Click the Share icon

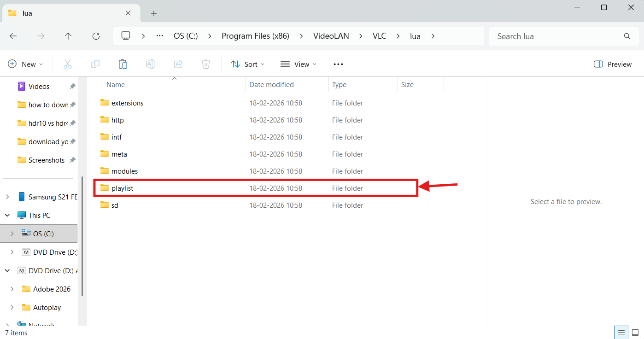pyautogui.click(x=178, y=64)
